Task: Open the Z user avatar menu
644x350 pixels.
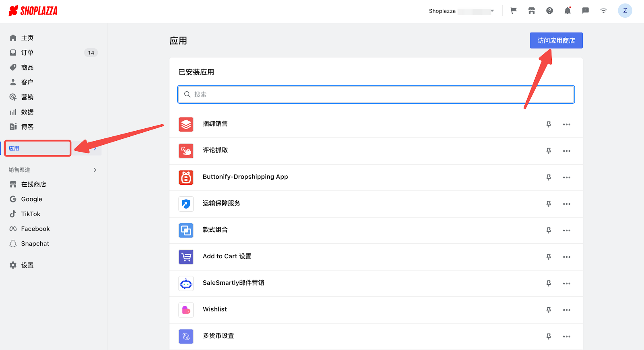Action: click(625, 11)
